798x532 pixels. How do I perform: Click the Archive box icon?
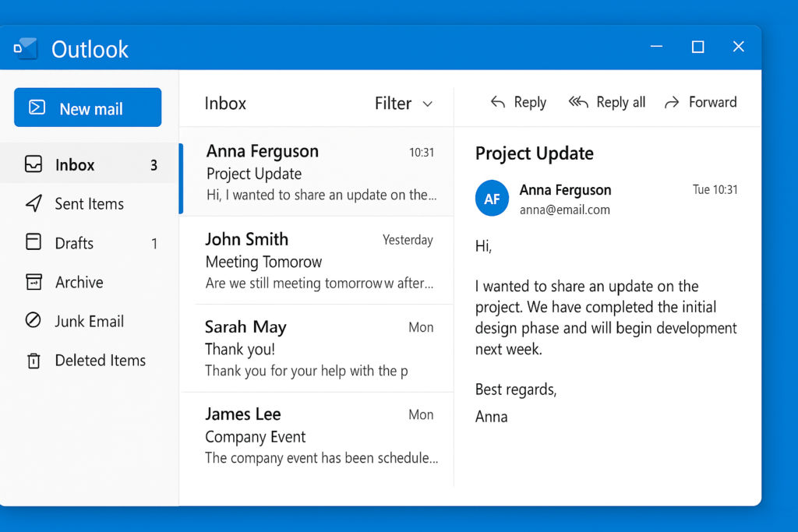tap(34, 281)
